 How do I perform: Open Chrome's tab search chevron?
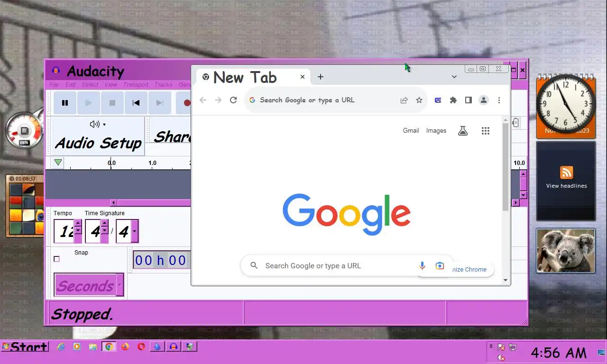pos(454,77)
